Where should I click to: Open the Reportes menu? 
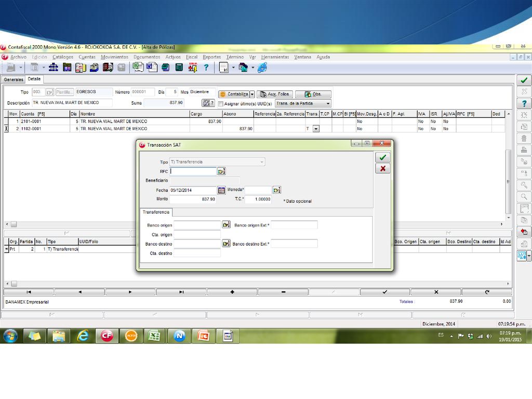(x=212, y=57)
